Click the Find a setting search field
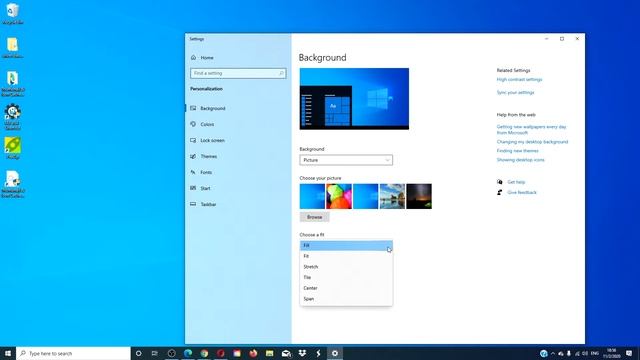Image resolution: width=640 pixels, height=360 pixels. [238, 73]
